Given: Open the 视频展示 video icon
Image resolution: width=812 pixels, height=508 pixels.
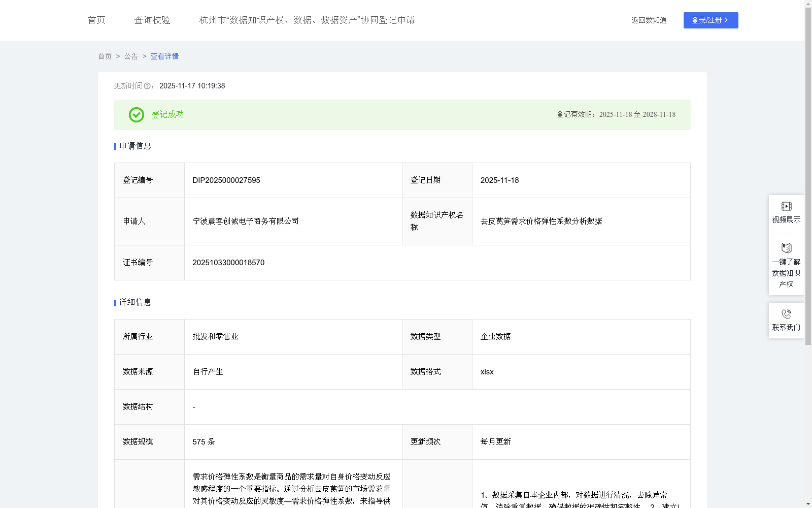Looking at the screenshot, I should tap(786, 206).
